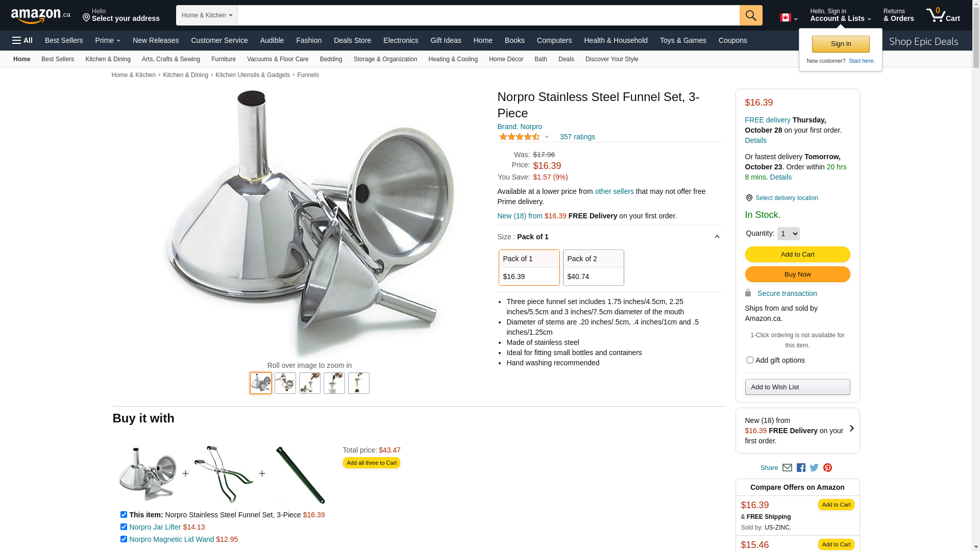Uncheck Norpro Jar Lifter checkbox
The image size is (980, 551).
point(124,527)
